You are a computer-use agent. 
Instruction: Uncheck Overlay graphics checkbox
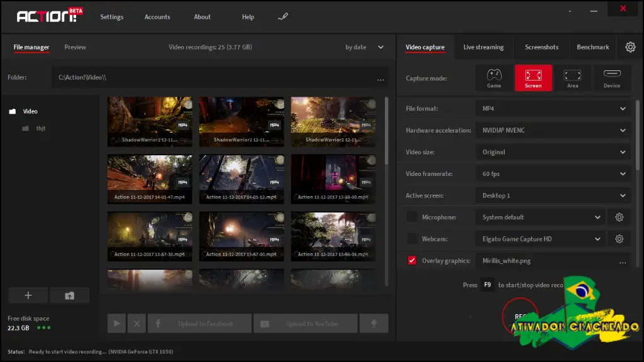point(411,260)
